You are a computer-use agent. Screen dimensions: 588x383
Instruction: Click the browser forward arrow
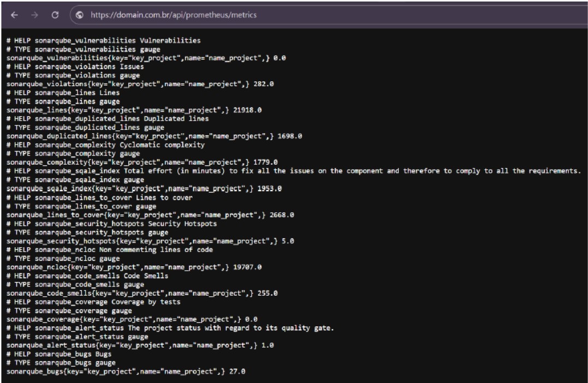[x=34, y=15]
